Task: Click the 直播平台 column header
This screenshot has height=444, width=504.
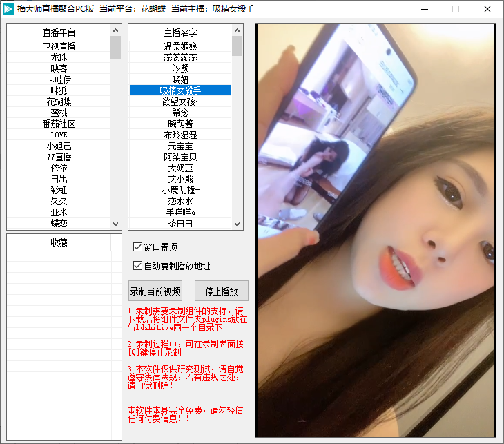Action: tap(59, 32)
